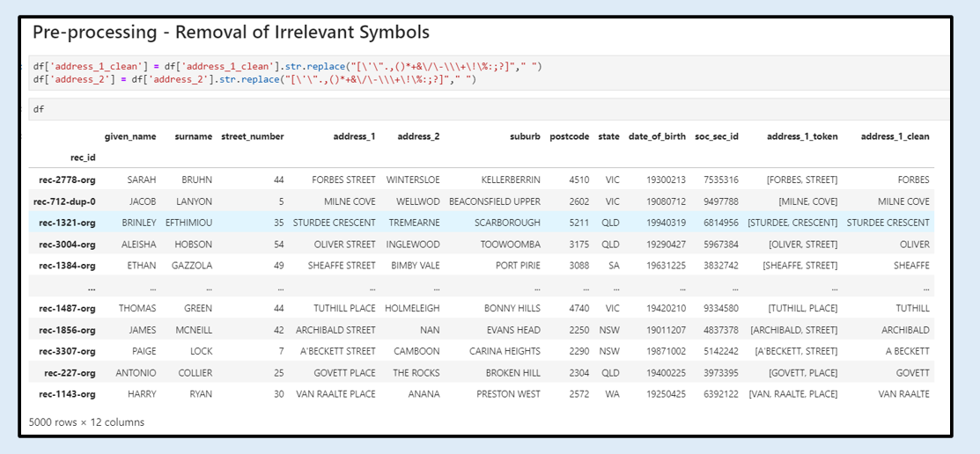
Task: Click the surname EFTHIMIOU
Action: click(188, 223)
